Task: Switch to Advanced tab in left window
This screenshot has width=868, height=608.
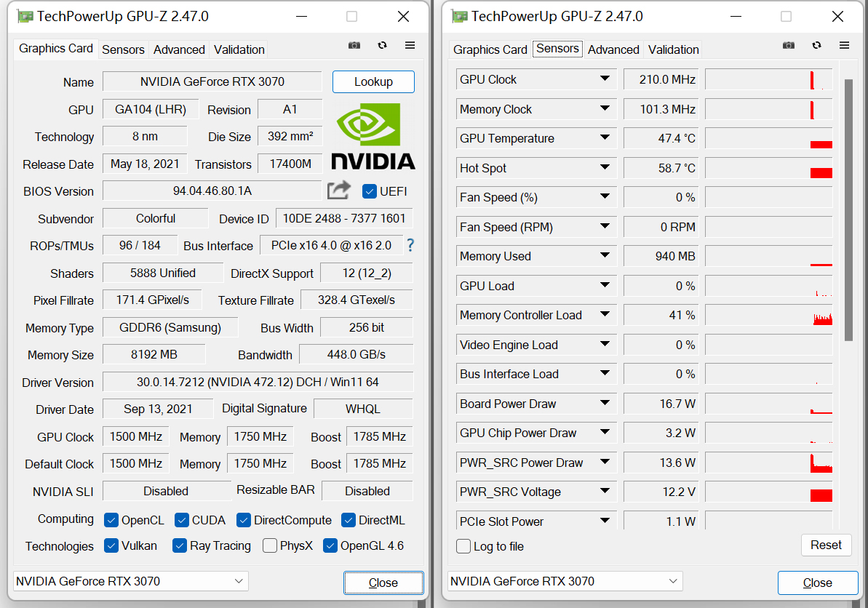Action: [179, 49]
